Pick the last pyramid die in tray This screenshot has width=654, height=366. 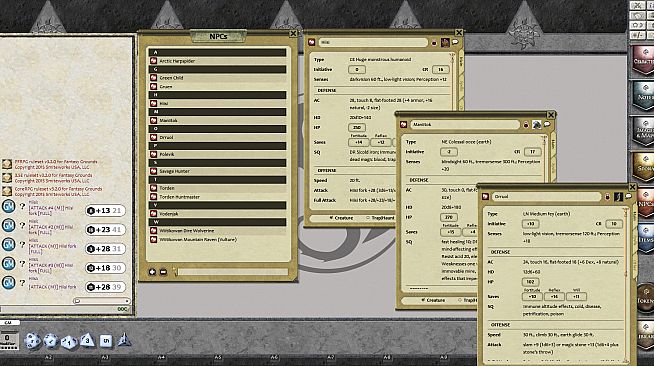click(124, 340)
